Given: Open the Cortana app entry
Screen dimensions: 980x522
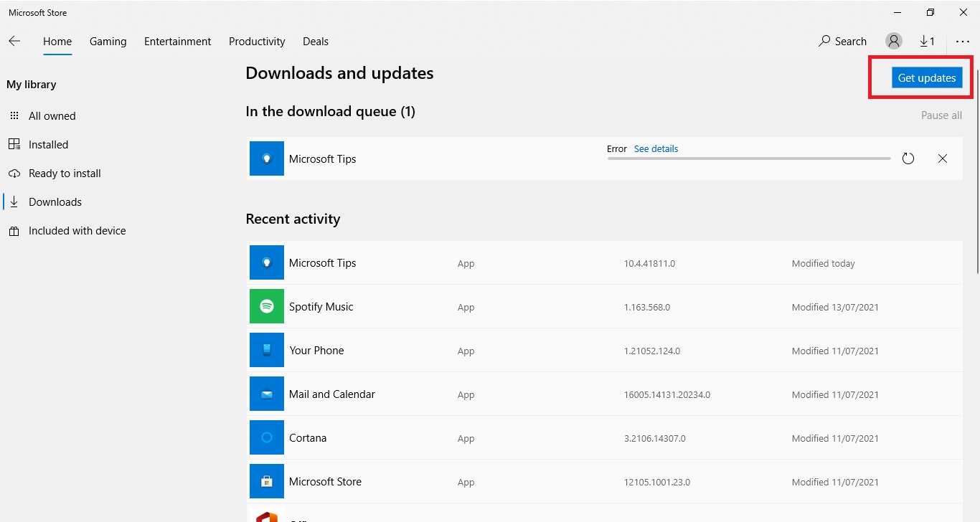Looking at the screenshot, I should (x=308, y=437).
